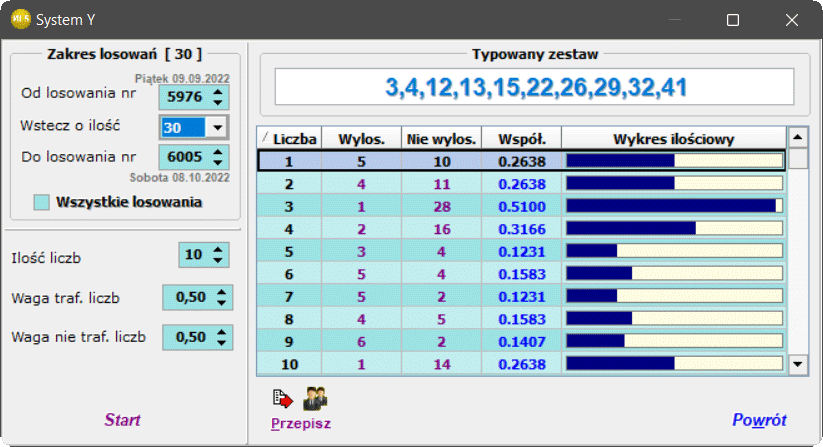Increase the Ilość liczb value
The height and width of the screenshot is (447, 823).
pos(218,250)
